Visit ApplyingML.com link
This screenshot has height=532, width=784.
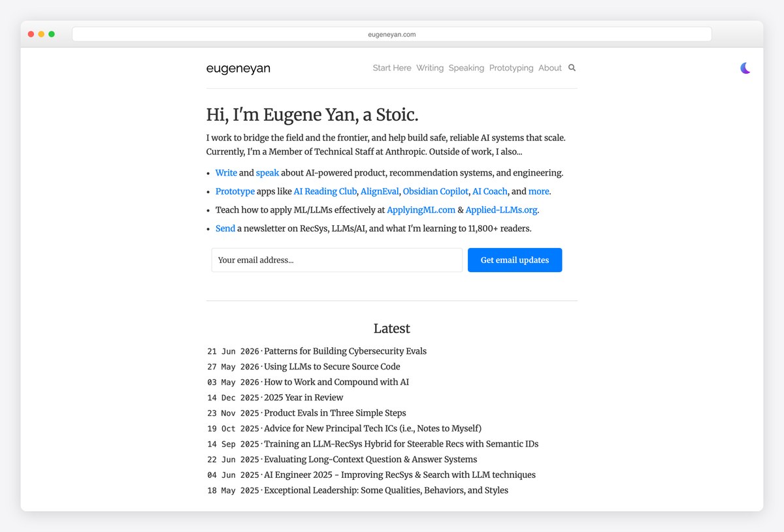coord(421,210)
